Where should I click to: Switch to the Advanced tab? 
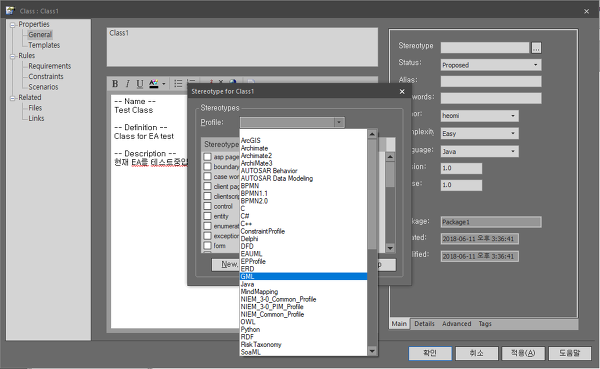click(x=457, y=324)
